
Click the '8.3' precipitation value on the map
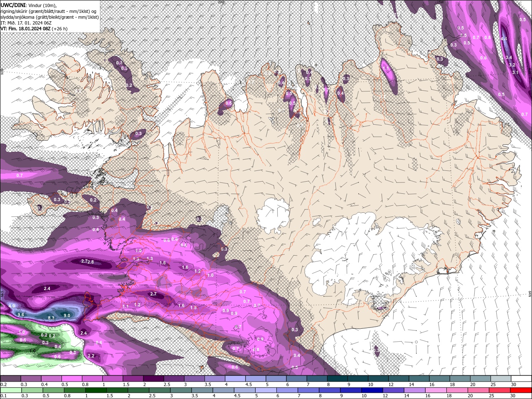point(51,318)
